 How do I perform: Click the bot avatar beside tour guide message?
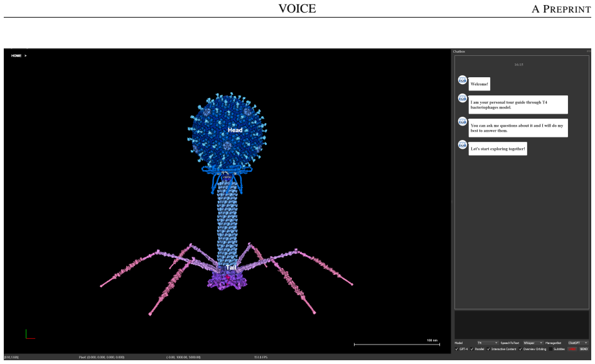[x=462, y=99]
